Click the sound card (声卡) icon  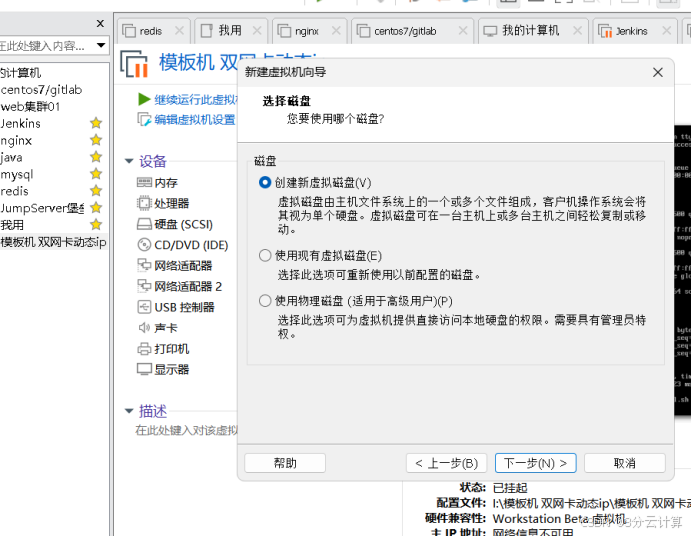(x=144, y=328)
